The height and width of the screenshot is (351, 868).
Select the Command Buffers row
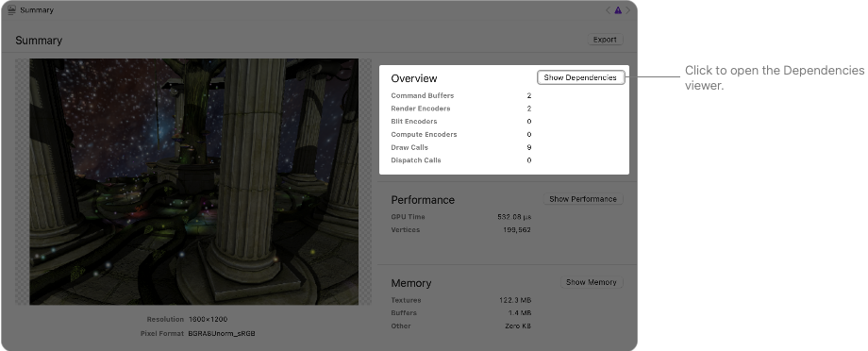click(x=461, y=96)
